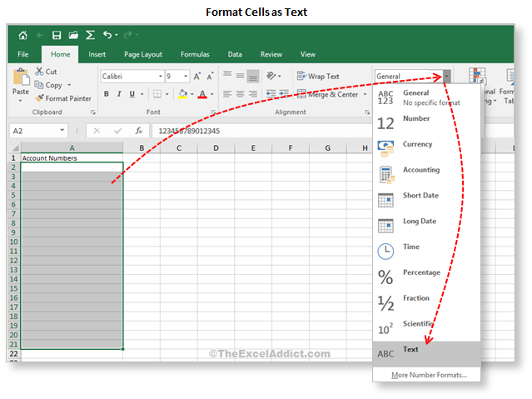Screen dimensions: 532x399
Task: Align text left icon
Action: click(227, 94)
